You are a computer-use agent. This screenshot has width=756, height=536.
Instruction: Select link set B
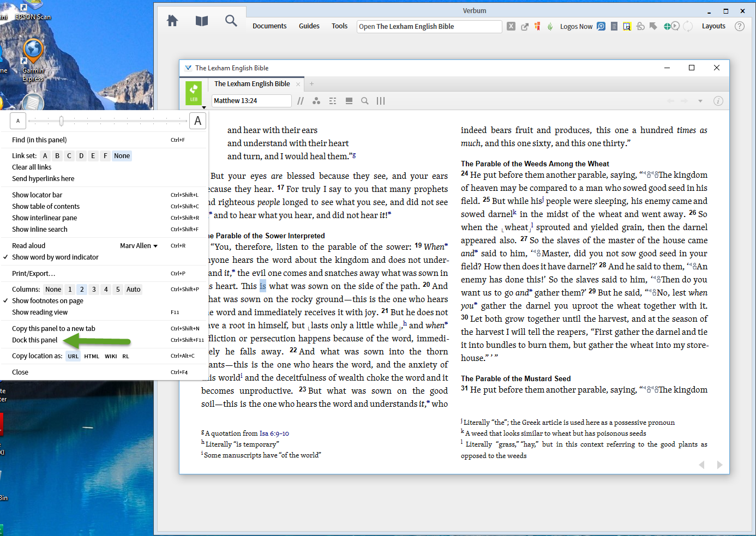point(57,156)
